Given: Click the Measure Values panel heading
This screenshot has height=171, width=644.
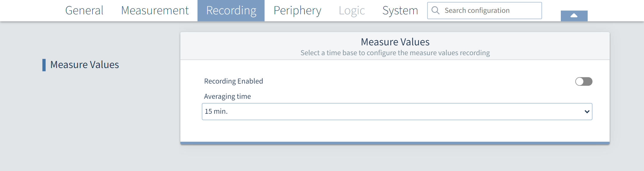Looking at the screenshot, I should click(x=395, y=42).
